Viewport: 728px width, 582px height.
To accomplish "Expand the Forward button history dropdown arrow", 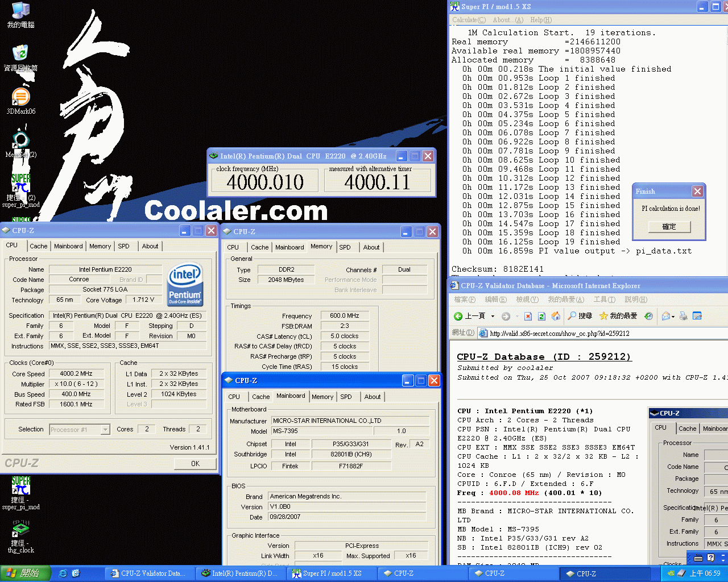I will (517, 316).
